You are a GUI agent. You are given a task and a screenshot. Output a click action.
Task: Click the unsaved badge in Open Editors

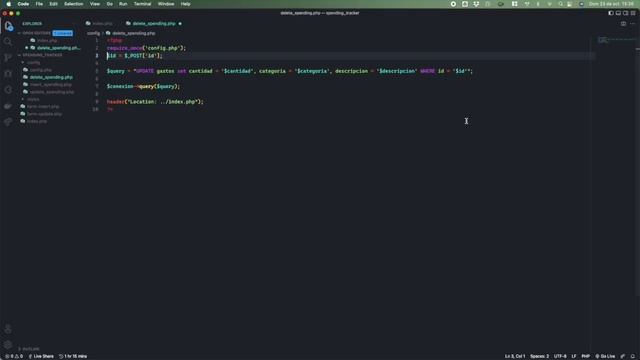[62, 33]
